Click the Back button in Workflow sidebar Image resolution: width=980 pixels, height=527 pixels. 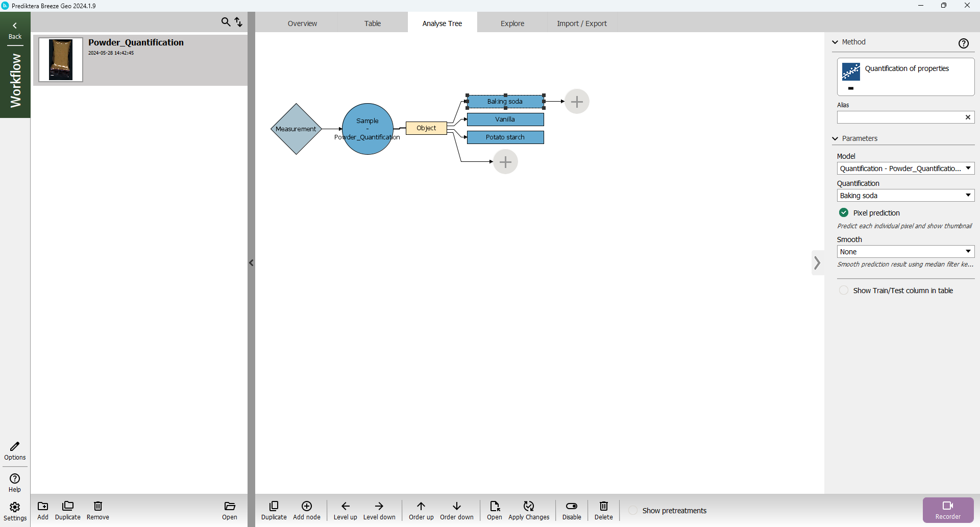(x=15, y=31)
